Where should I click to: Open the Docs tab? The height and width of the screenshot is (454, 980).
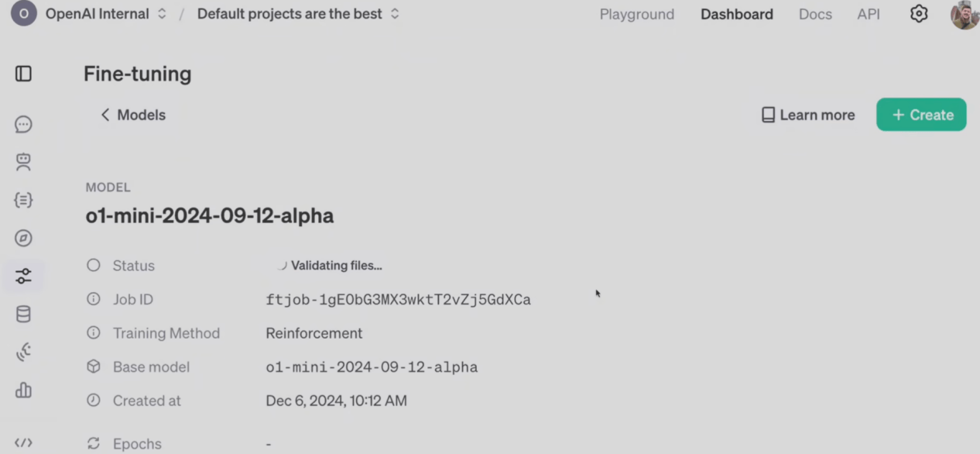coord(815,14)
